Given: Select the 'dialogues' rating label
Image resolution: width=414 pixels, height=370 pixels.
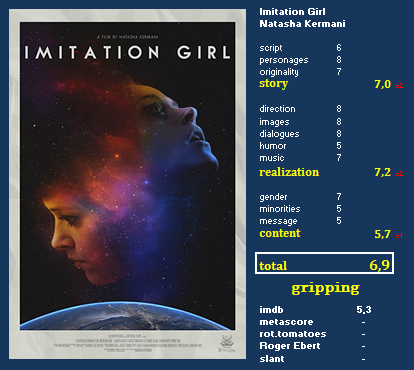Looking at the screenshot, I should (x=279, y=134).
